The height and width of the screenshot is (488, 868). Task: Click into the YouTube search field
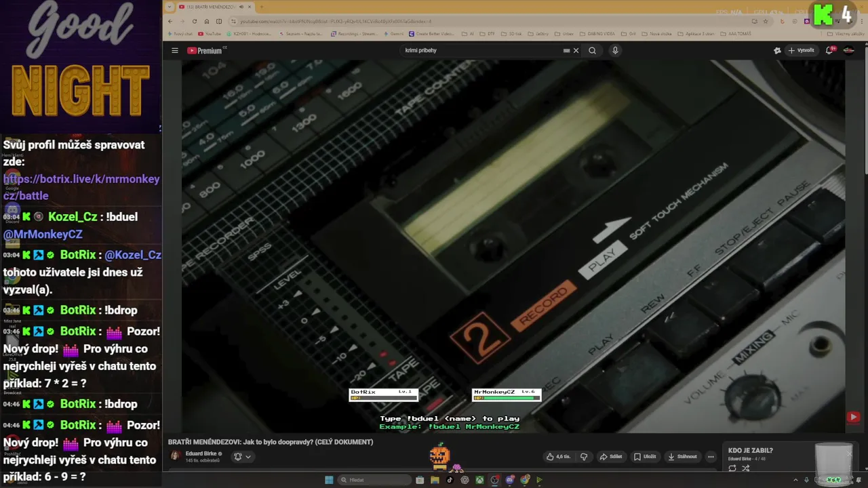click(481, 50)
